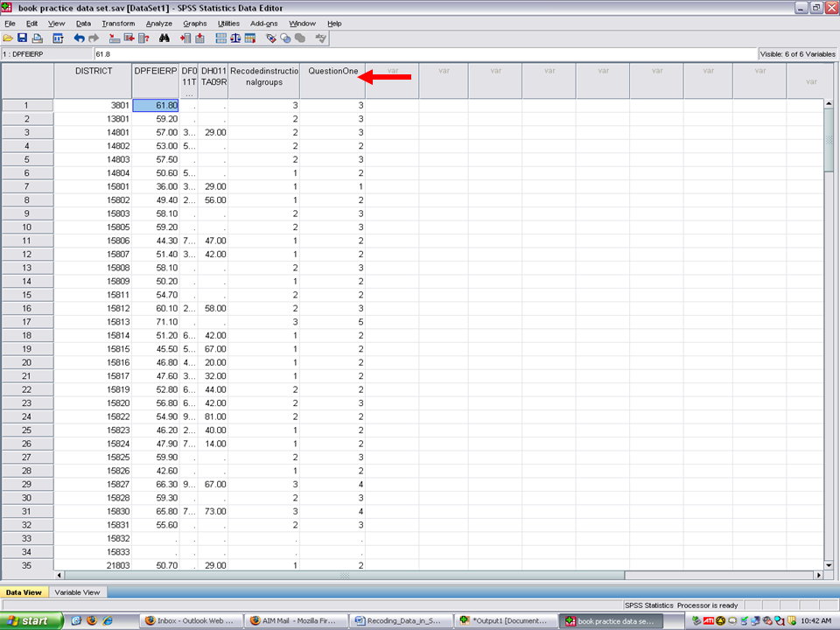Image resolution: width=840 pixels, height=630 pixels.
Task: Click the Split File toolbar icon
Action: [x=220, y=38]
